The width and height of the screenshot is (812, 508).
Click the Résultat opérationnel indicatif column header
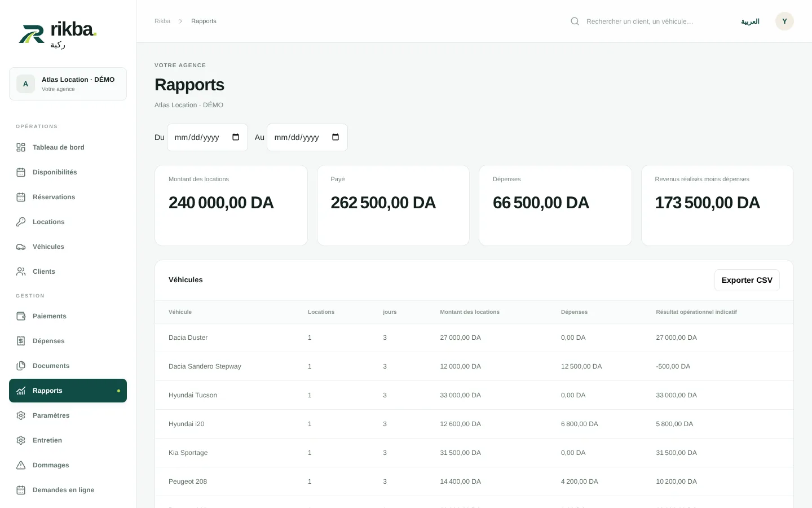pyautogui.click(x=696, y=312)
